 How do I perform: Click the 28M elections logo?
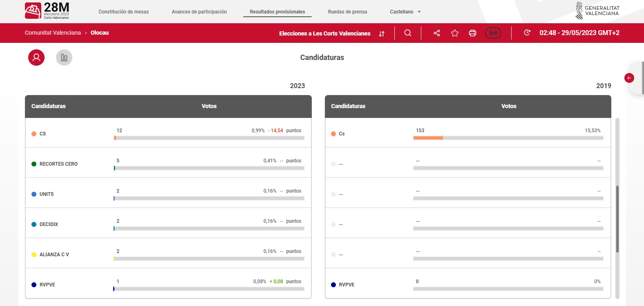pyautogui.click(x=47, y=11)
